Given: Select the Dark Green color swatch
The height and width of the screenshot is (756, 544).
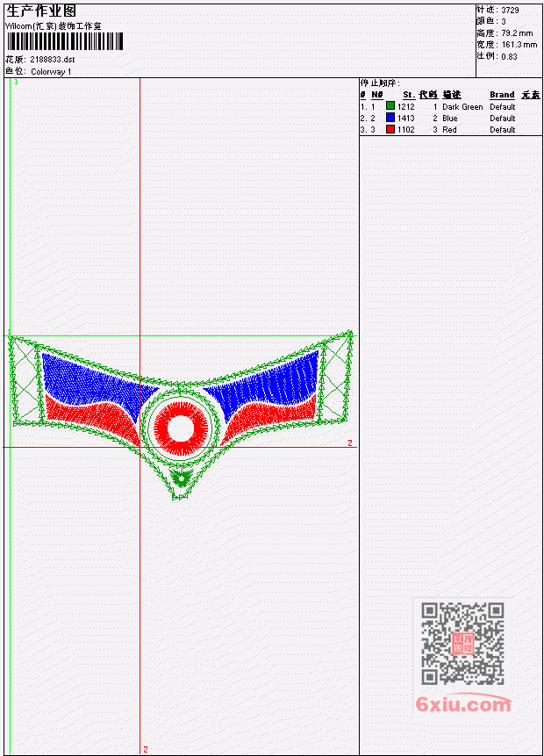Looking at the screenshot, I should point(390,106).
